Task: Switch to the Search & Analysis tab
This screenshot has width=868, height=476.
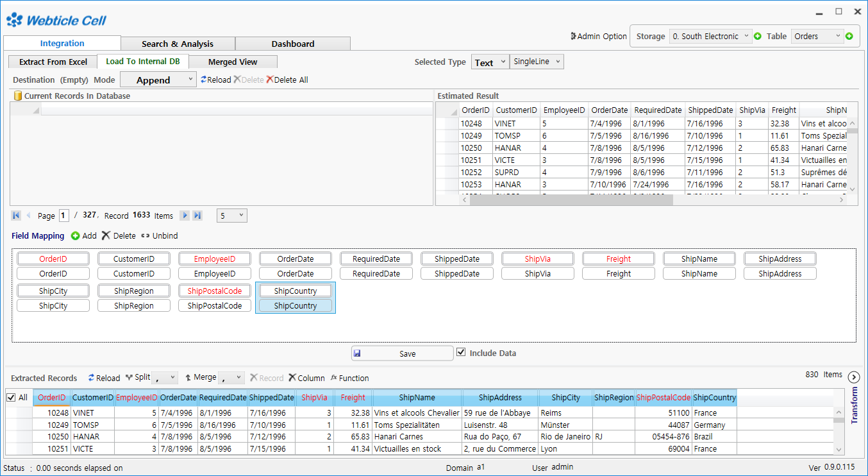Action: coord(178,43)
